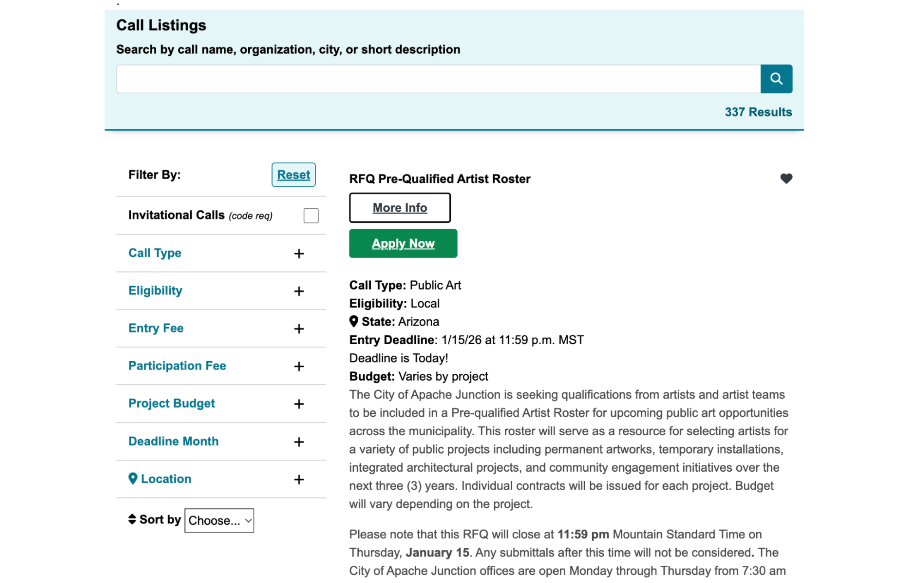Enable the Invitational Calls checkbox
This screenshot has height=583, width=924.
tap(311, 215)
